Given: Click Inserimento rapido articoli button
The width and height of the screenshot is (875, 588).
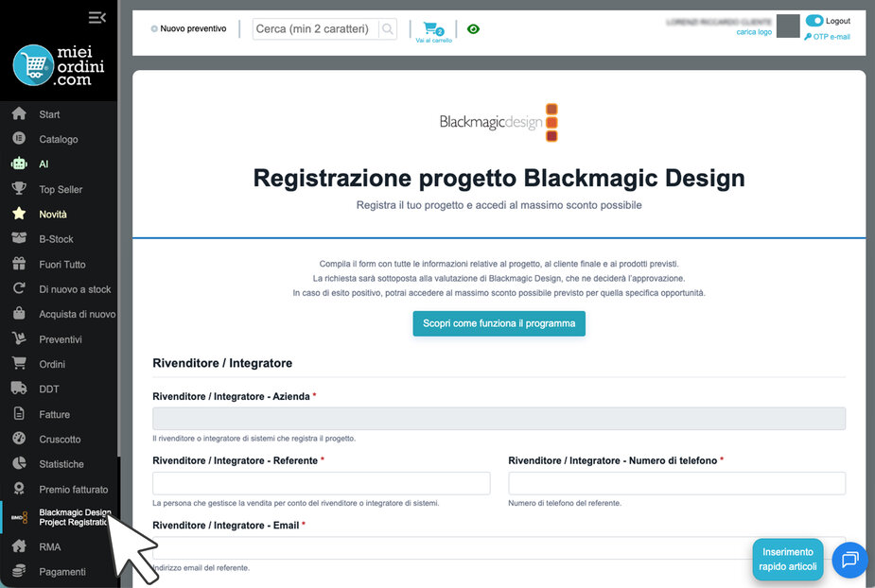Looking at the screenshot, I should (787, 559).
